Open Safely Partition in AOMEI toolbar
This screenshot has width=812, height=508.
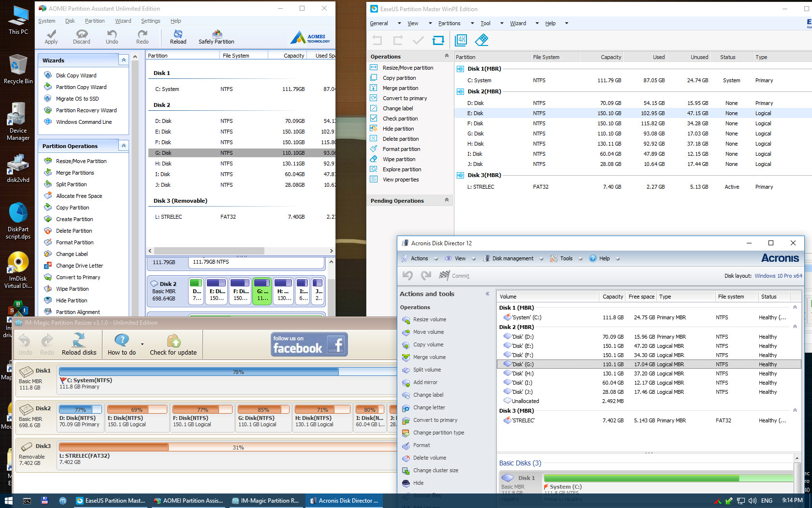coord(216,37)
